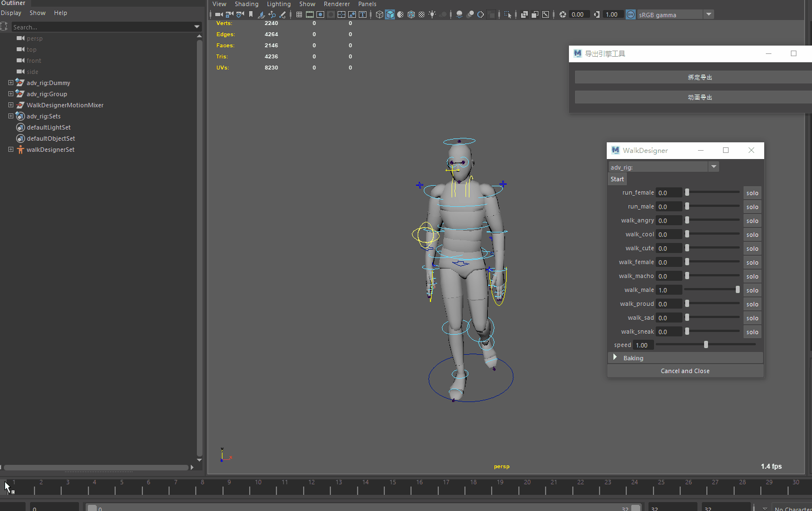Image resolution: width=812 pixels, height=511 pixels.
Task: Enable wireframe display cube icon
Action: click(x=379, y=14)
